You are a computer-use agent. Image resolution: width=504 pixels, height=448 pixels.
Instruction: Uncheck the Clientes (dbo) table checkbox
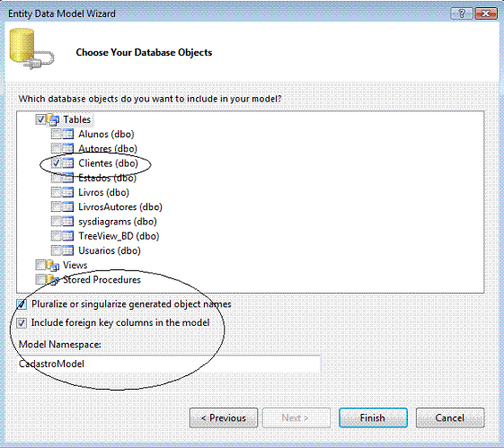(x=56, y=163)
